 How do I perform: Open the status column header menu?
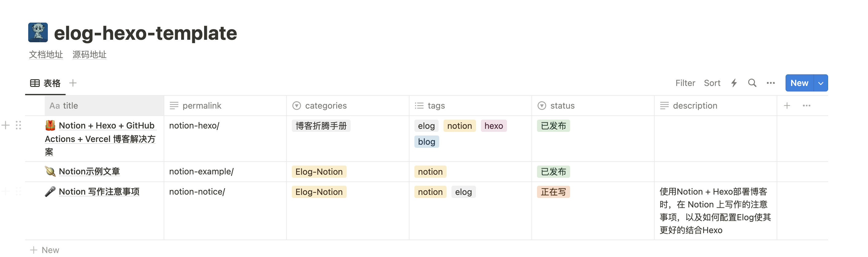click(562, 106)
